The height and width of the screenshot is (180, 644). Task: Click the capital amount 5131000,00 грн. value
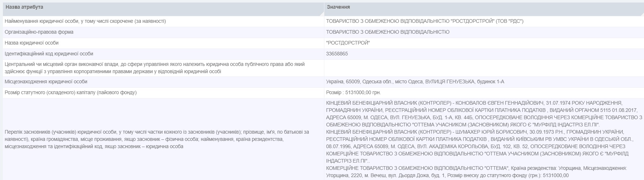pyautogui.click(x=353, y=93)
